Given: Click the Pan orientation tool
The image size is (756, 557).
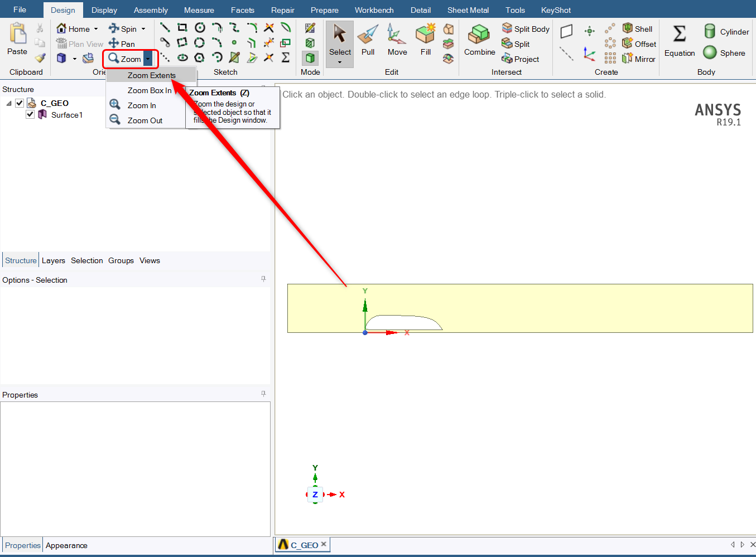Looking at the screenshot, I should click(x=122, y=43).
